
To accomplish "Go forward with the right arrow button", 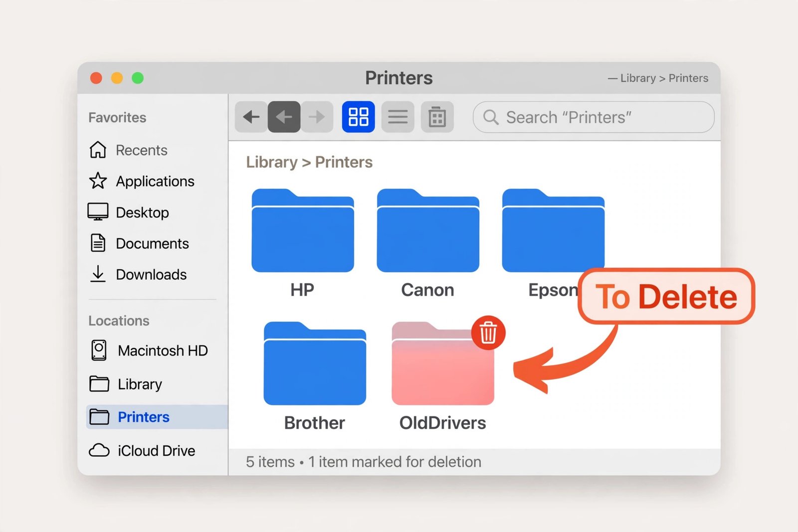I will click(317, 117).
